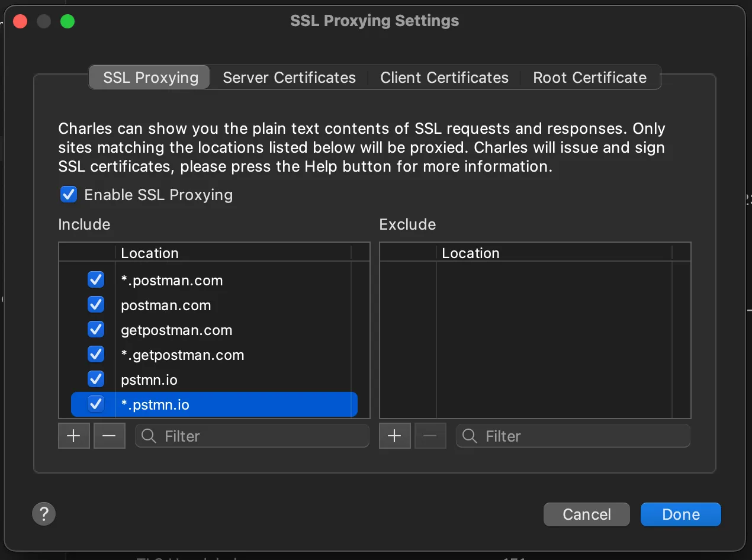Add a new Exclude location with plus
The height and width of the screenshot is (560, 752).
[x=394, y=436]
